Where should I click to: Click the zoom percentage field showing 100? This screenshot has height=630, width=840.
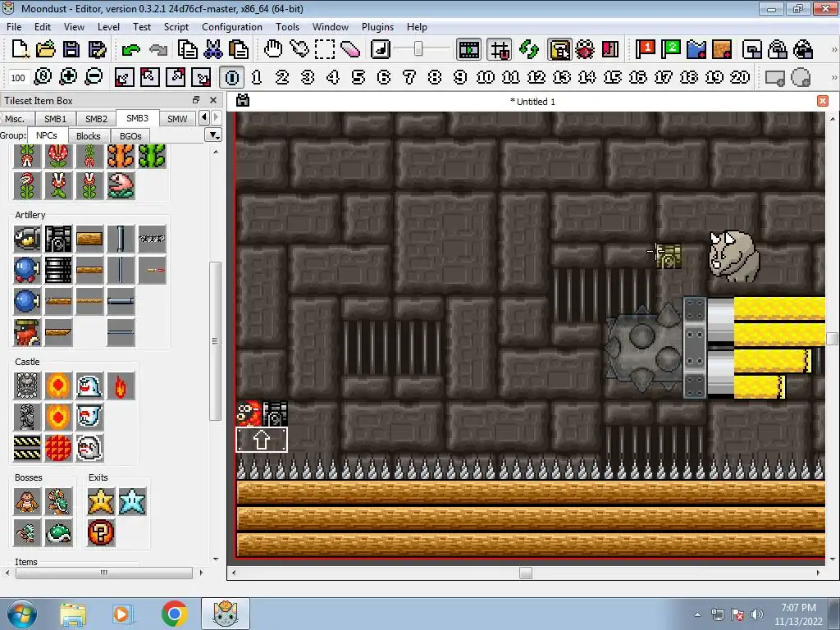(18, 78)
